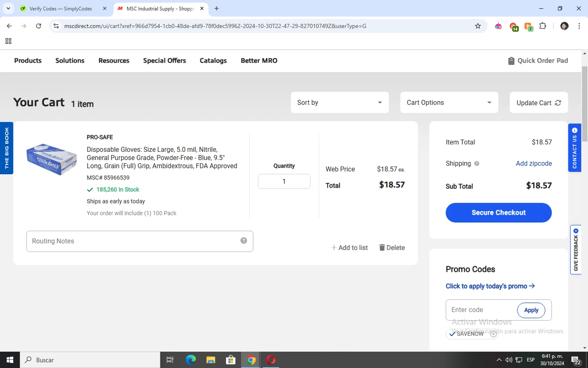
Task: Click Add to list link
Action: pos(349,248)
